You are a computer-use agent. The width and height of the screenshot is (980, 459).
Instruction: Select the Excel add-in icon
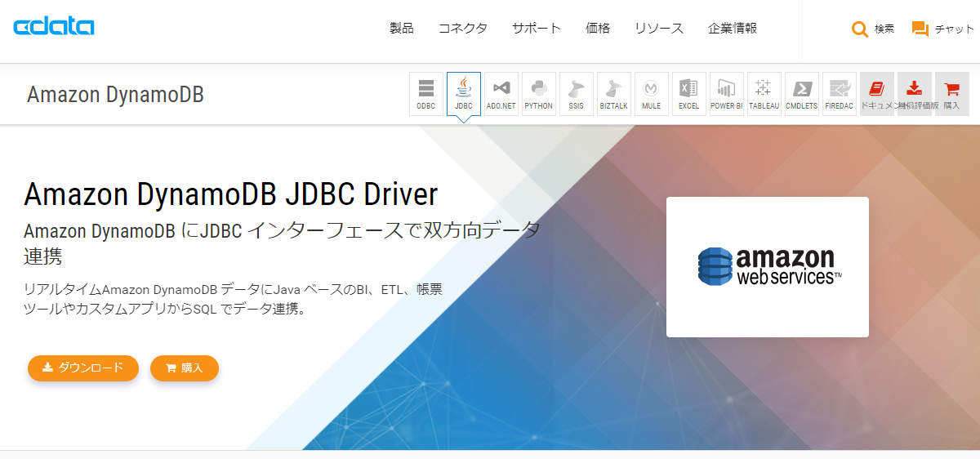tap(689, 94)
